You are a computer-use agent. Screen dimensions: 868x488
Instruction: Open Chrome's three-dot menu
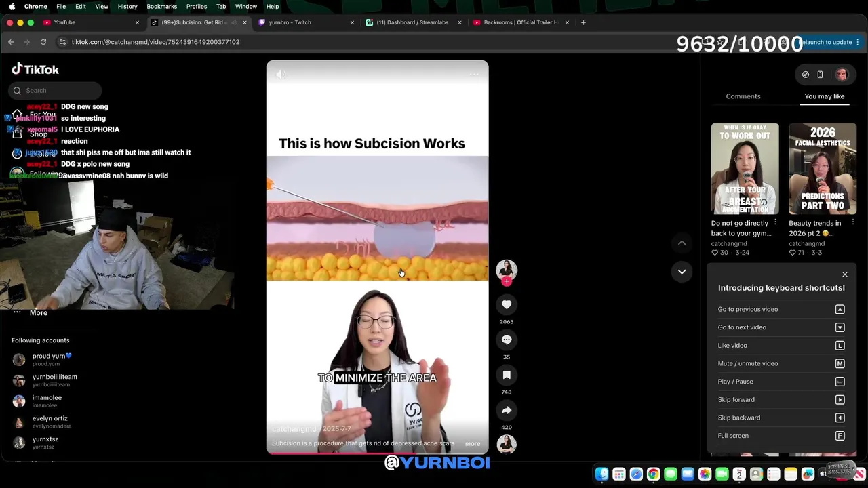(858, 42)
